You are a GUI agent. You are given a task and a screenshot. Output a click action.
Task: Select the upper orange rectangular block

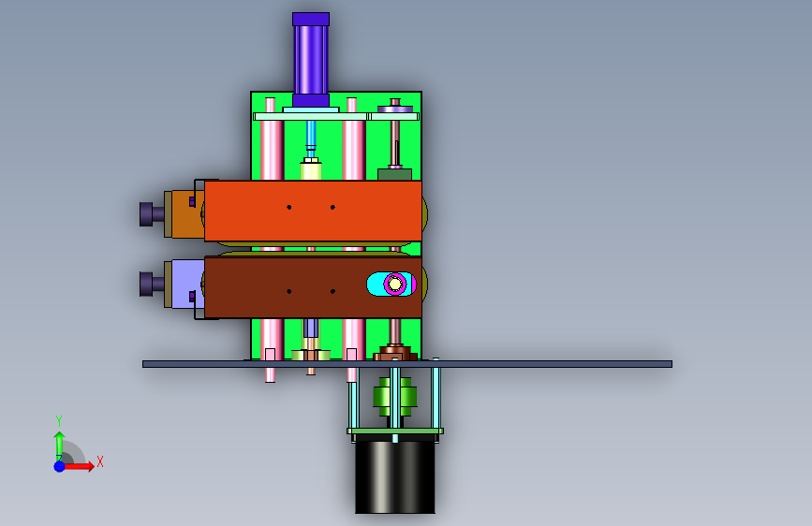[313, 211]
